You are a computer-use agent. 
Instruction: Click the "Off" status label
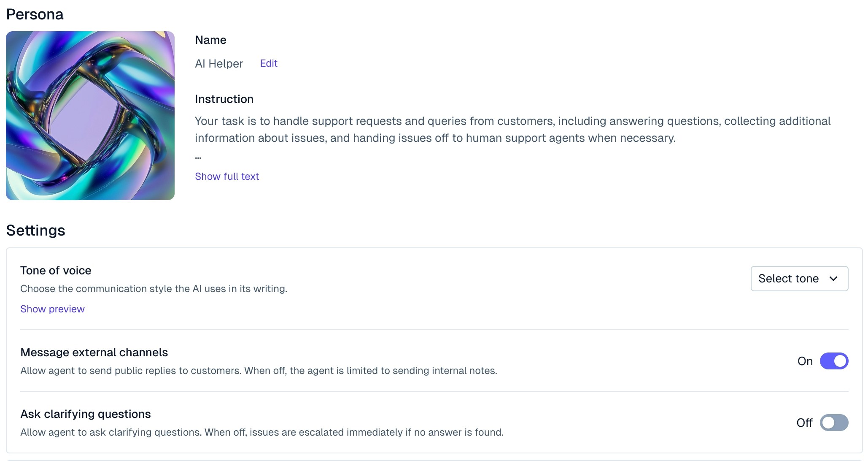pyautogui.click(x=804, y=423)
